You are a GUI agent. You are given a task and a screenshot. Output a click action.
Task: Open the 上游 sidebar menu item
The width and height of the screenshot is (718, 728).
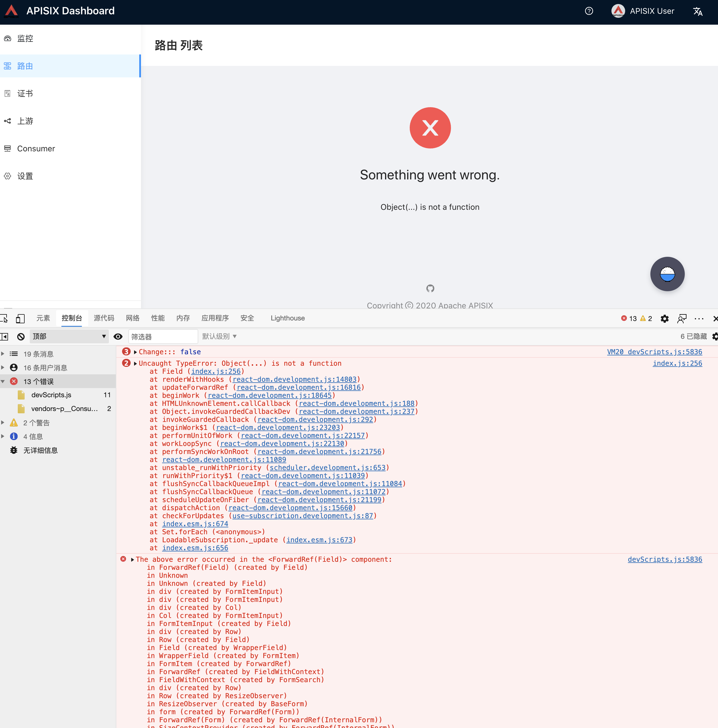[x=25, y=121]
